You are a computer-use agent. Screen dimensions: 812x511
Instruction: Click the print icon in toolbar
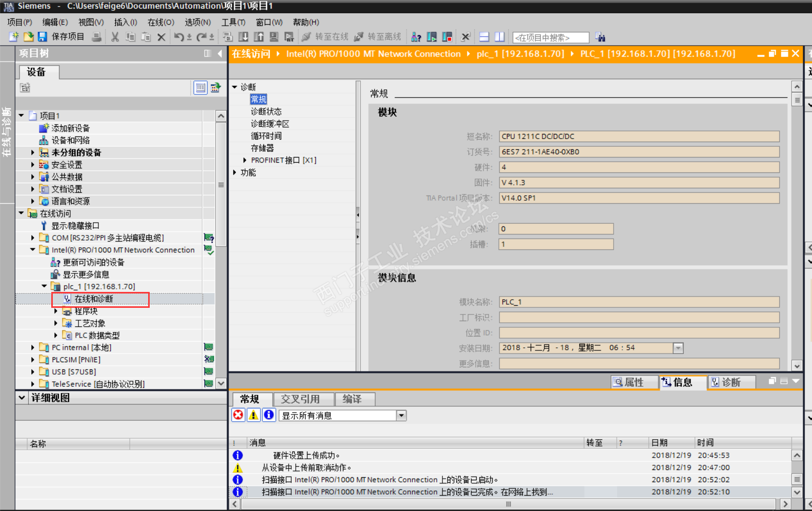pos(96,37)
